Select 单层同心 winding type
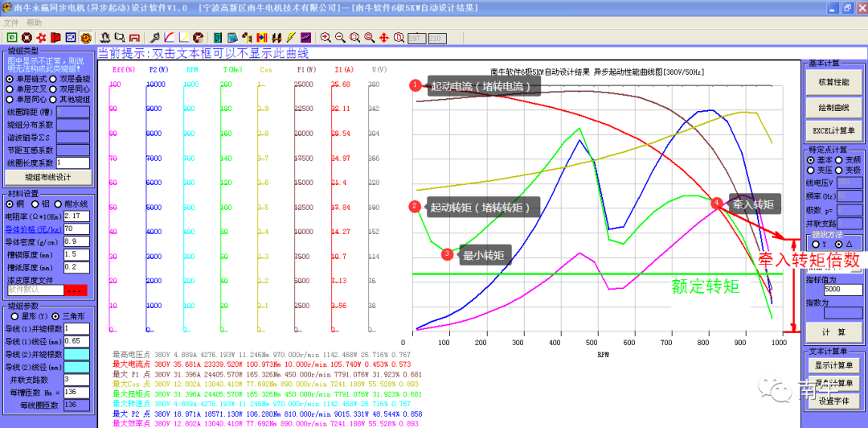Viewport: 868px width, 428px height. [x=26, y=100]
